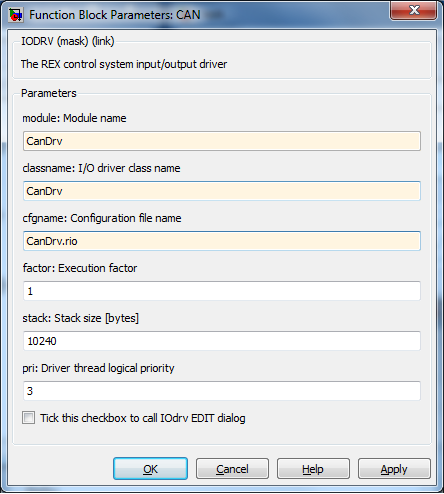Focus the Module name field containing CanDrv

(222, 141)
